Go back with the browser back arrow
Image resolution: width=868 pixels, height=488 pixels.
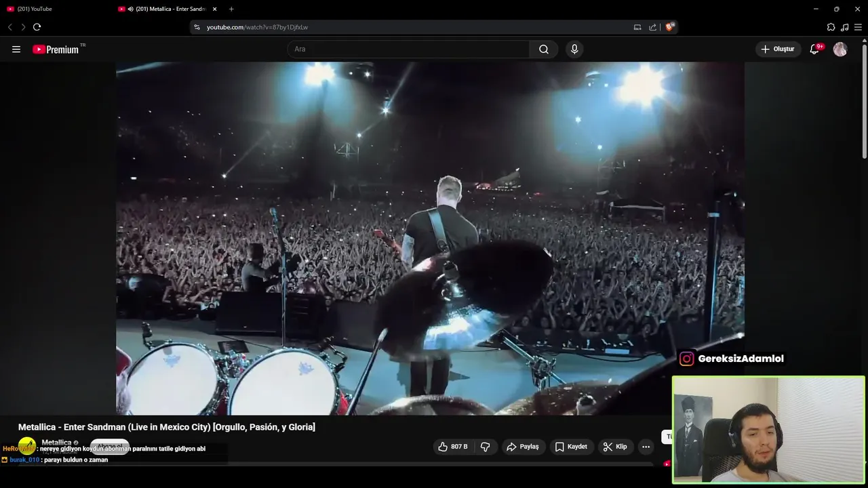10,27
